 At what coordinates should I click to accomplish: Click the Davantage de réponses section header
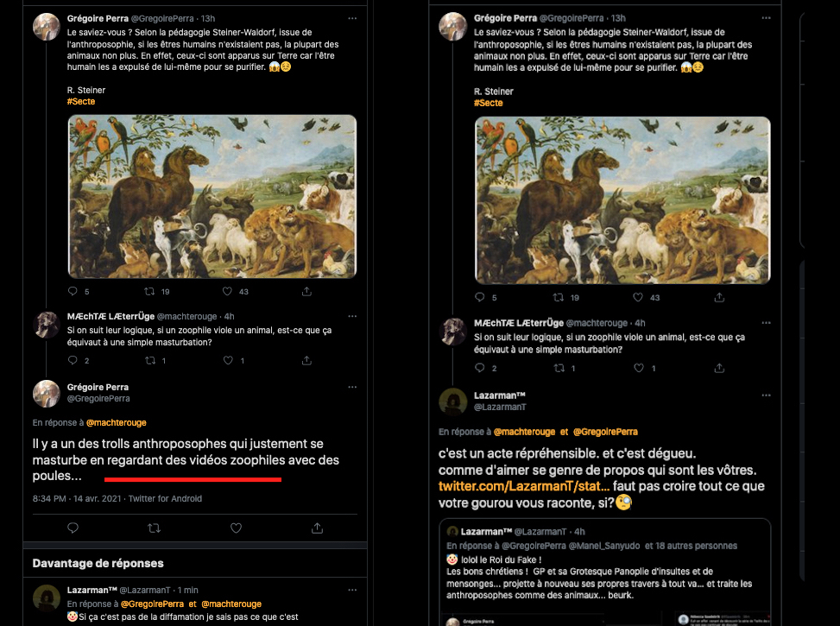98,563
